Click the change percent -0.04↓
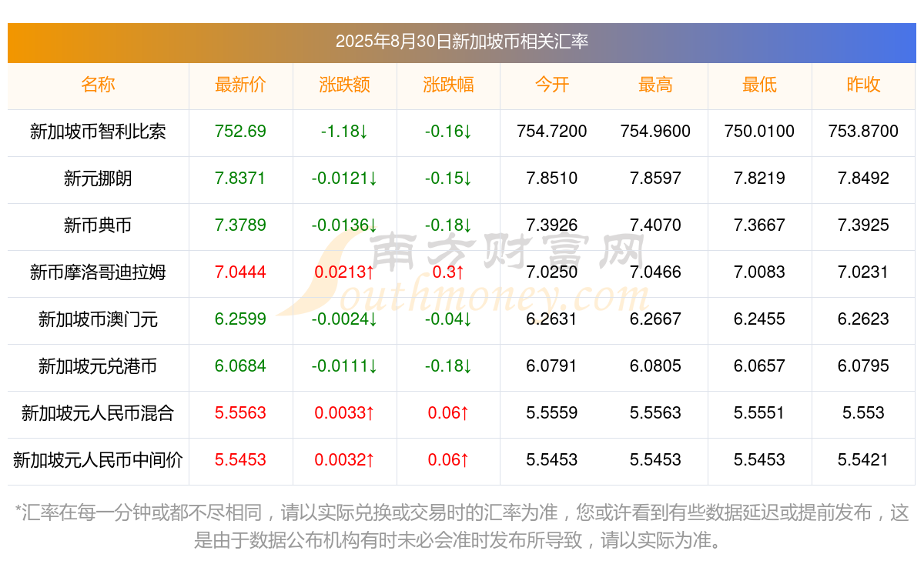 (448, 319)
